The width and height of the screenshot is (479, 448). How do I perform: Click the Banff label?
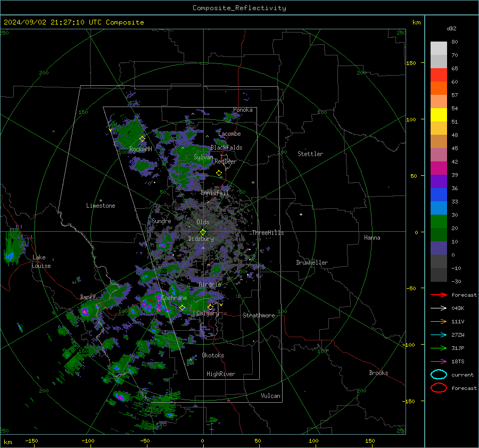coord(88,297)
